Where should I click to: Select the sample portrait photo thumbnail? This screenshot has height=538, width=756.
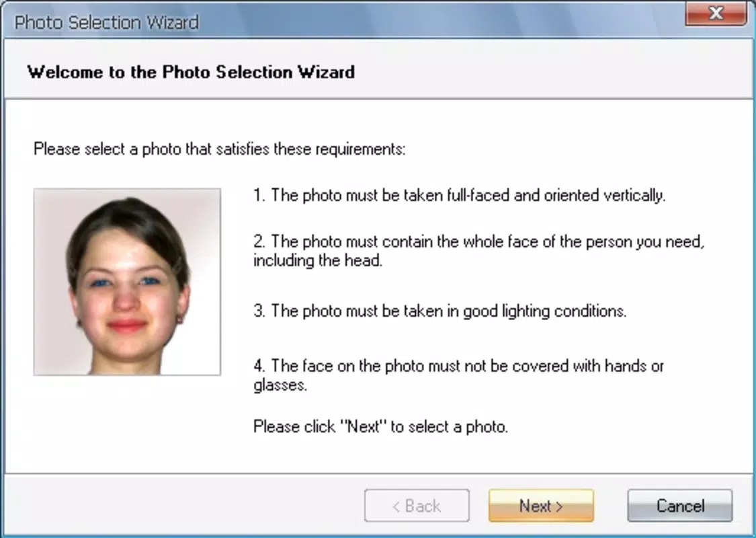tap(127, 282)
